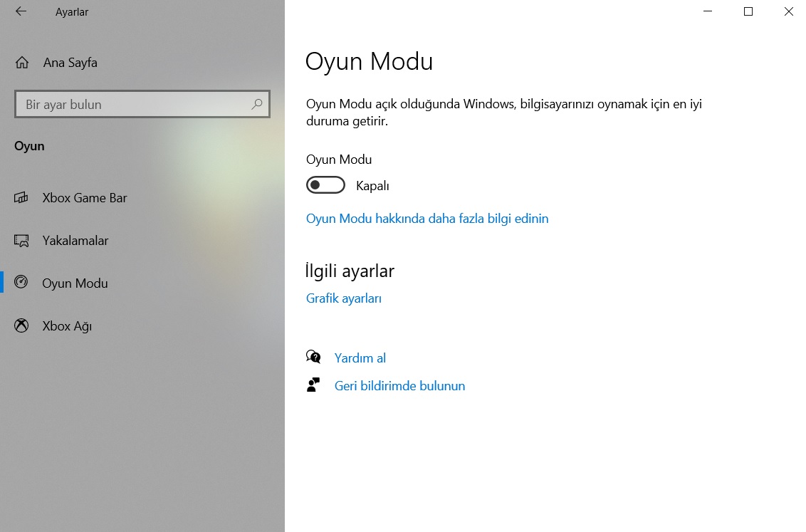
Task: Click the back arrow in Ayarlar
Action: [21, 11]
